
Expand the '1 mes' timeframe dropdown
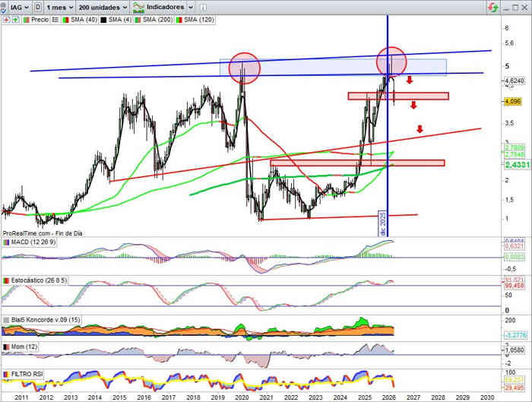tap(60, 6)
